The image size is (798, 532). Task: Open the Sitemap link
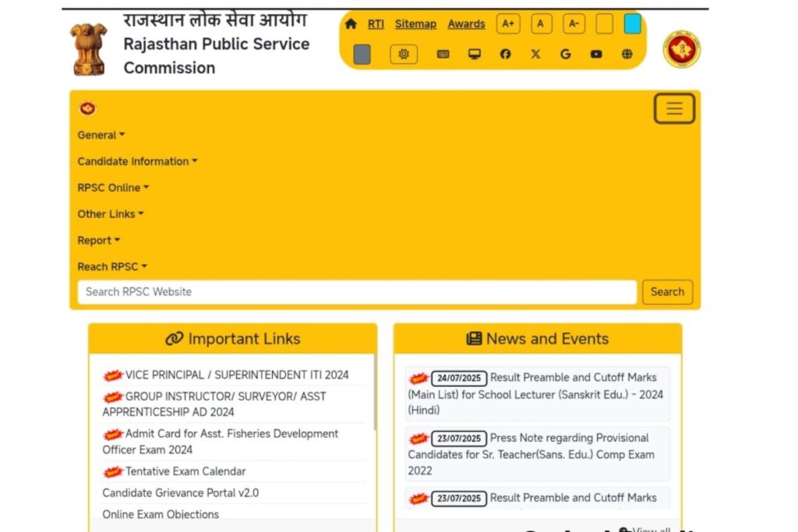coord(415,24)
